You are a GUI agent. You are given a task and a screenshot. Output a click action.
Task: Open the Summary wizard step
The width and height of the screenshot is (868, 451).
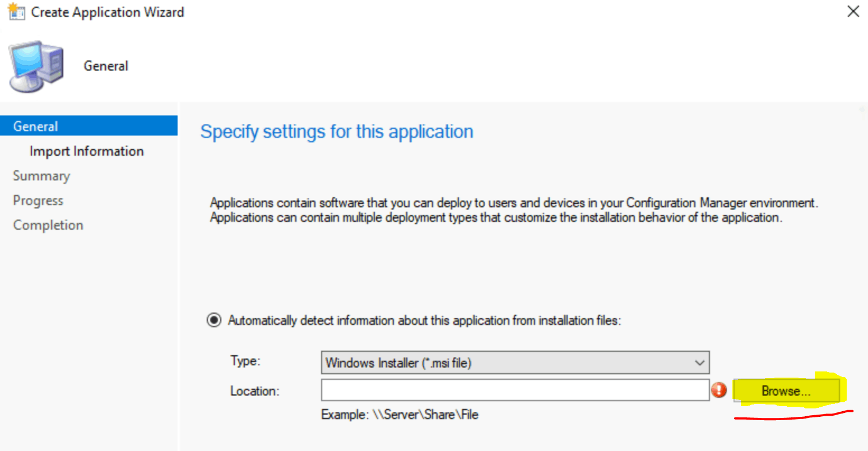coord(41,176)
